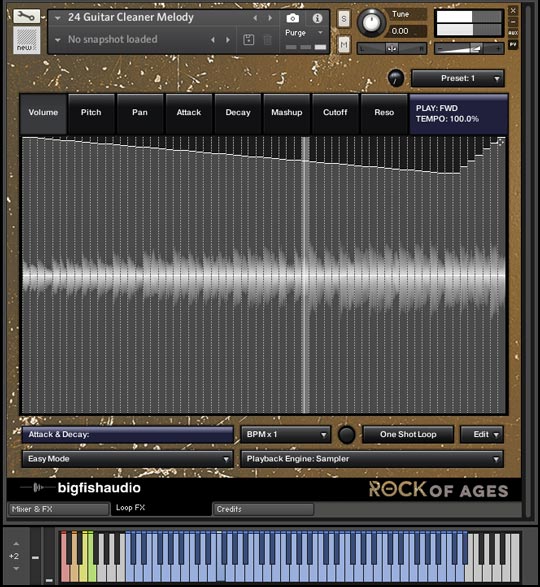Click the playhead marker in the waveform

306,275
